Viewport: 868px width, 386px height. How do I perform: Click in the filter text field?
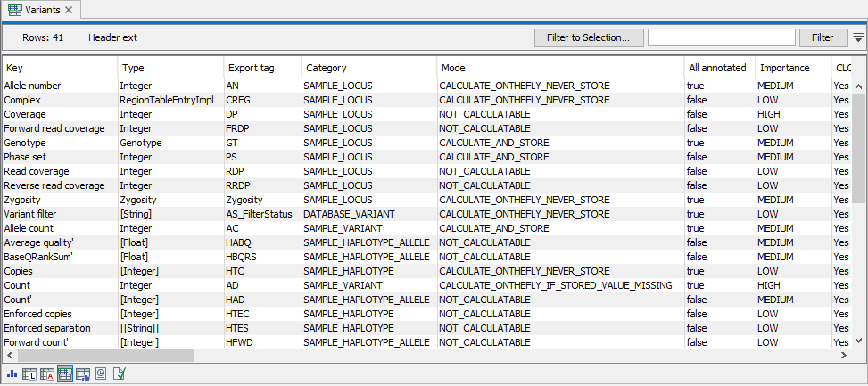(721, 37)
